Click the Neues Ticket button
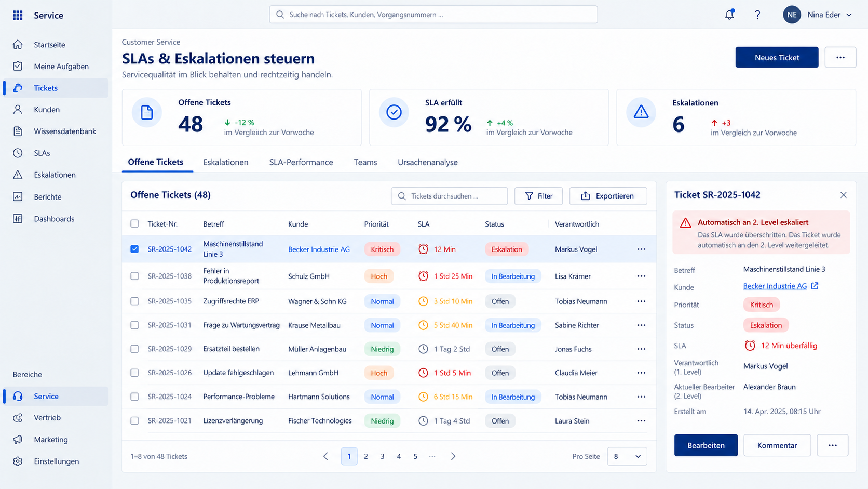The height and width of the screenshot is (489, 868). click(x=777, y=57)
